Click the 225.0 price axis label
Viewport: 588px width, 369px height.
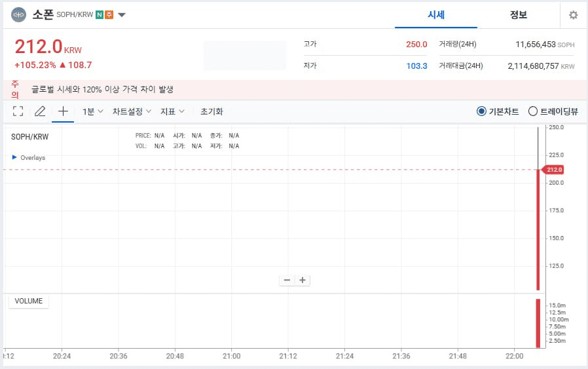556,155
